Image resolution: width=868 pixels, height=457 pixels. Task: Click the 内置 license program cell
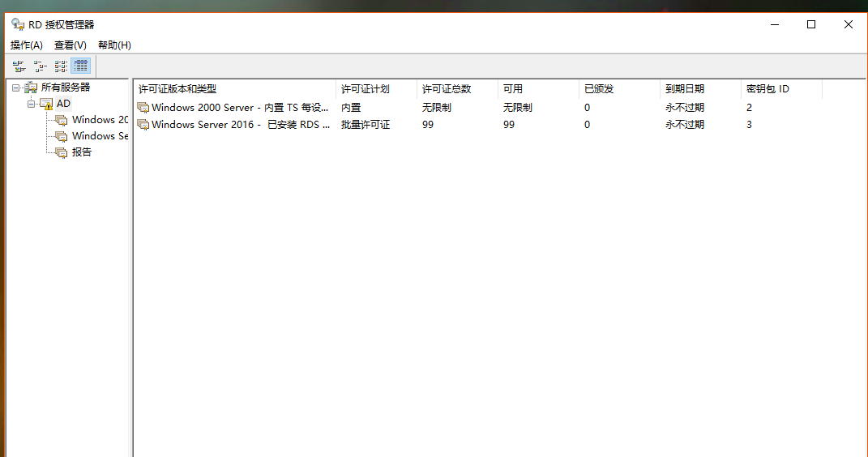(x=351, y=107)
